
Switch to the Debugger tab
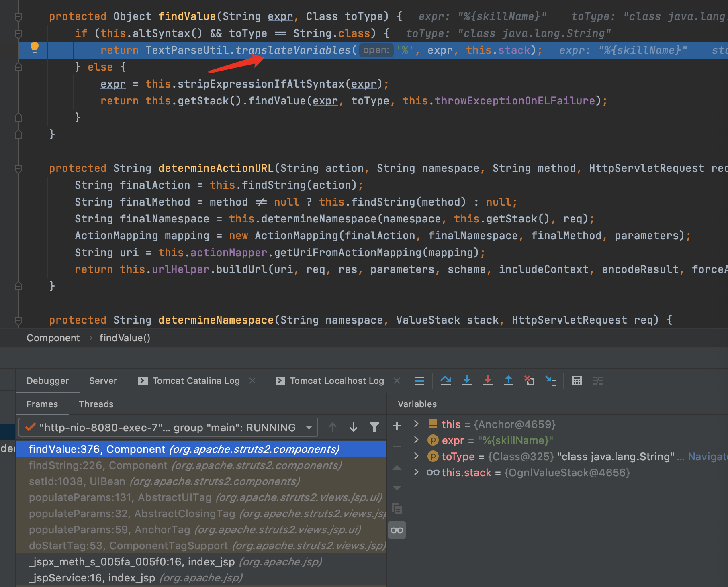(x=47, y=381)
